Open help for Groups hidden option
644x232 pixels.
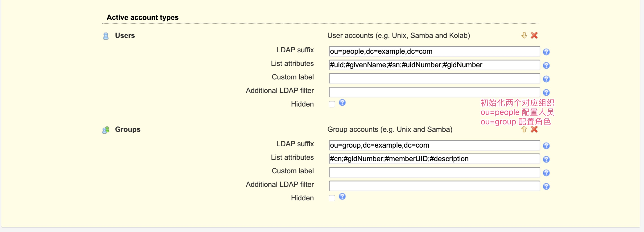point(343,197)
